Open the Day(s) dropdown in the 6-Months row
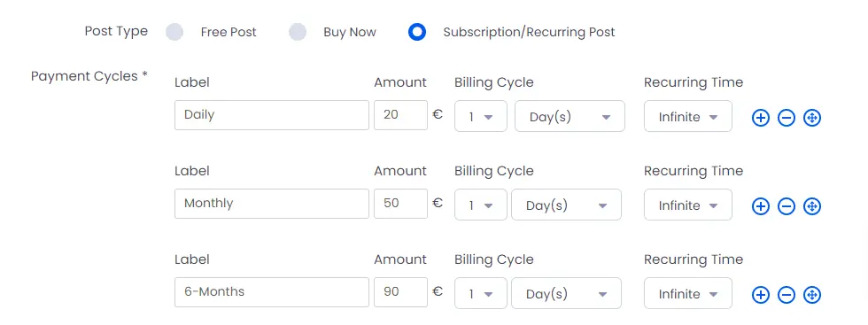This screenshot has width=868, height=325. tap(566, 293)
